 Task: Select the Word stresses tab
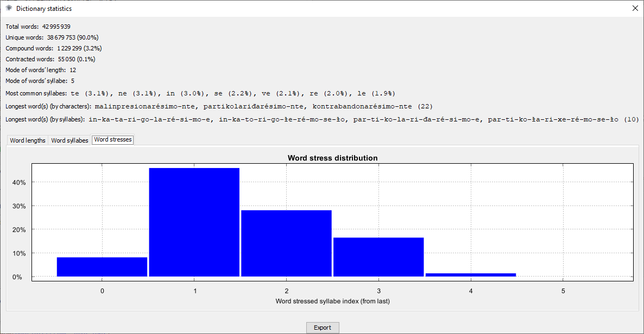[113, 139]
